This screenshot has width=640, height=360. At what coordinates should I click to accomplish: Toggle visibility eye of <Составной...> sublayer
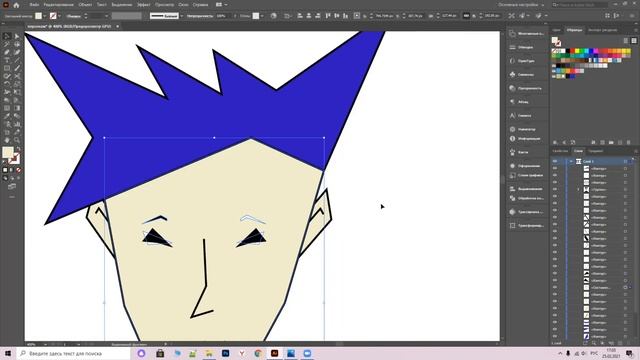555,287
